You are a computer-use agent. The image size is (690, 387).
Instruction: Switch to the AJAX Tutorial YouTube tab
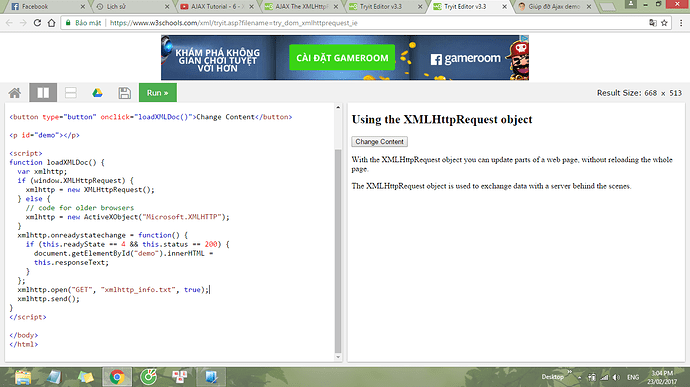[215, 7]
